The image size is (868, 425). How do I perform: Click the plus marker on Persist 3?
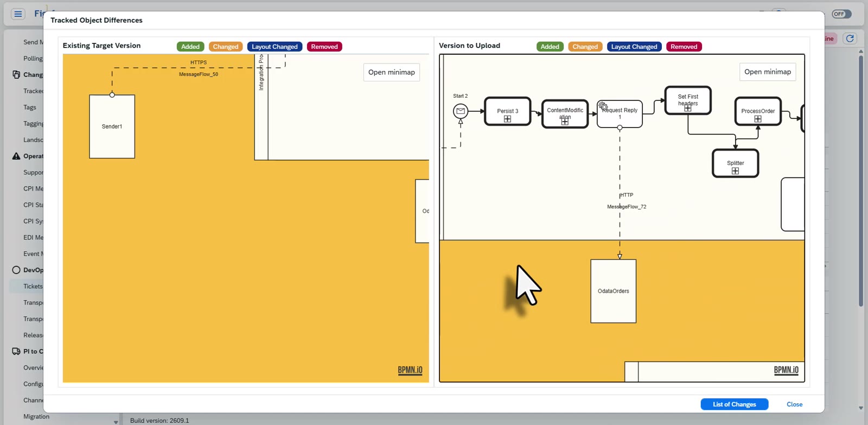point(507,119)
